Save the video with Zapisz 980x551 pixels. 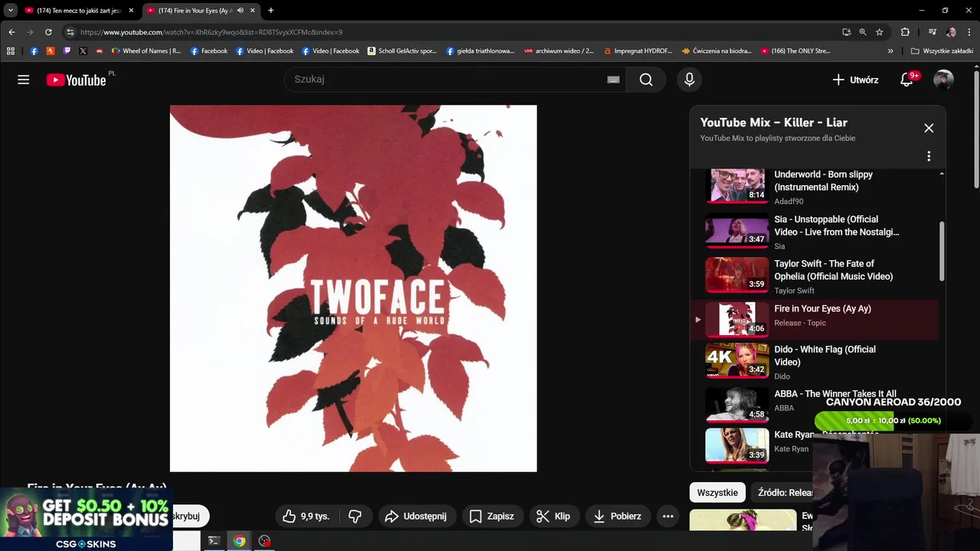click(492, 517)
